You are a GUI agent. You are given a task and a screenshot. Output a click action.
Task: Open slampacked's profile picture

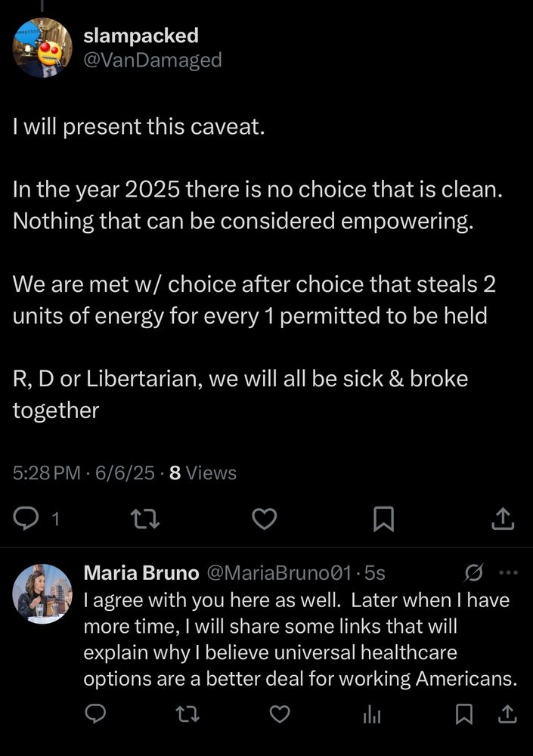[42, 48]
